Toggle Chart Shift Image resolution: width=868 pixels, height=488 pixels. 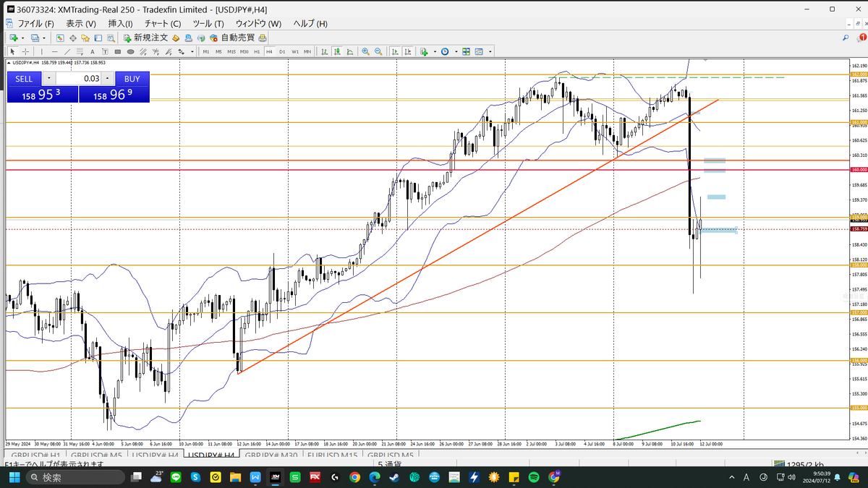point(408,51)
